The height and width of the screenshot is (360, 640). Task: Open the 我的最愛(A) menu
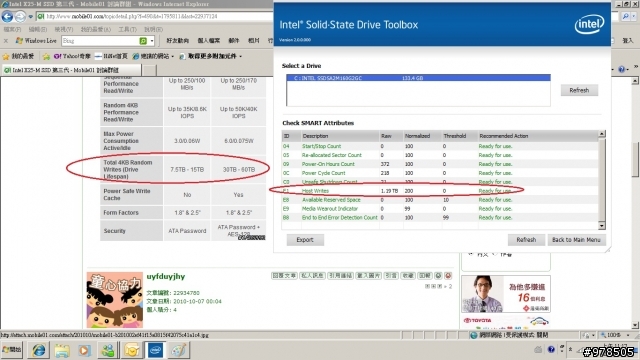[x=96, y=29]
